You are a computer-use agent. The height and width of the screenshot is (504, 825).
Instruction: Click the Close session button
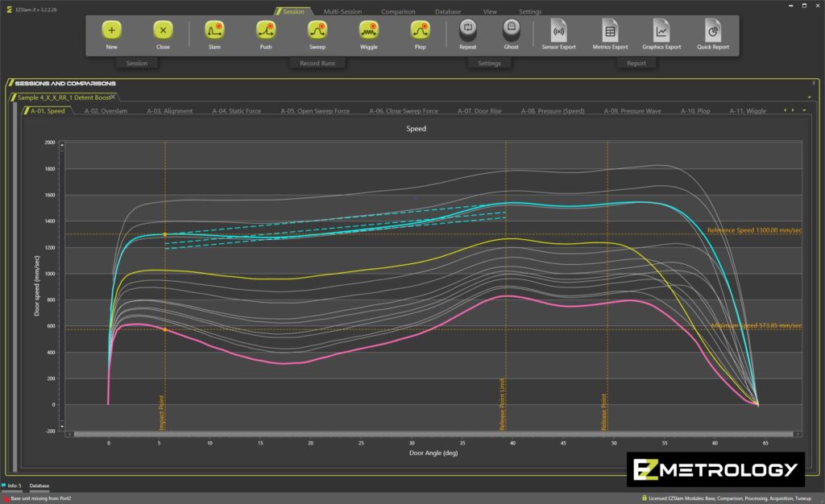click(163, 31)
